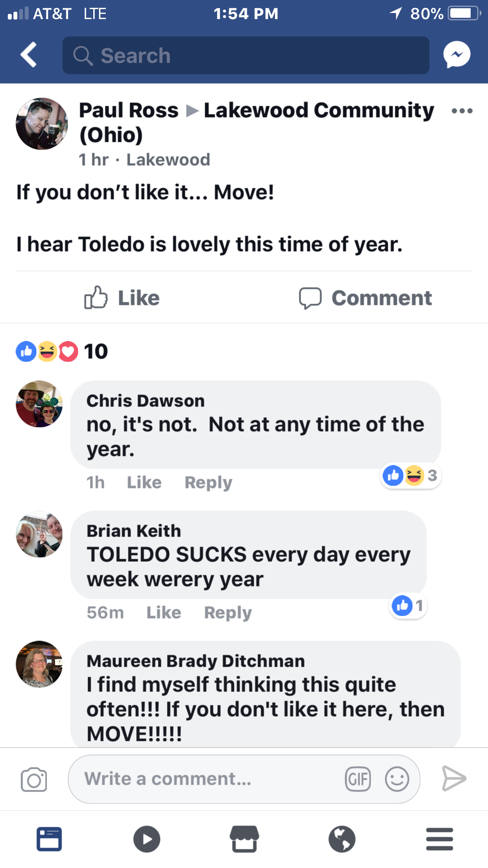The width and height of the screenshot is (488, 868).
Task: Open the News Feed tab
Action: click(49, 839)
